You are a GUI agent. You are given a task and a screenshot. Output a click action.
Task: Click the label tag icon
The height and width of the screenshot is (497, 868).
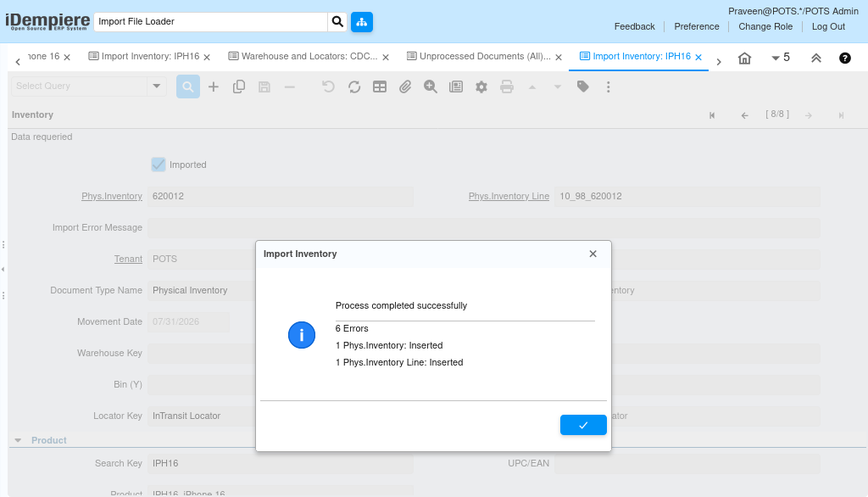pyautogui.click(x=582, y=87)
